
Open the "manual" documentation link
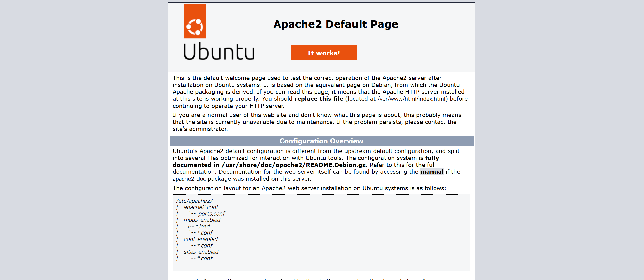pyautogui.click(x=432, y=172)
